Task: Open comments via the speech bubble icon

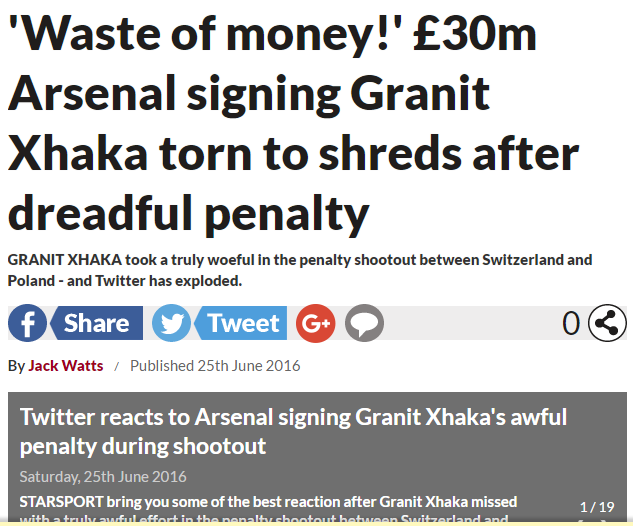Action: click(365, 324)
